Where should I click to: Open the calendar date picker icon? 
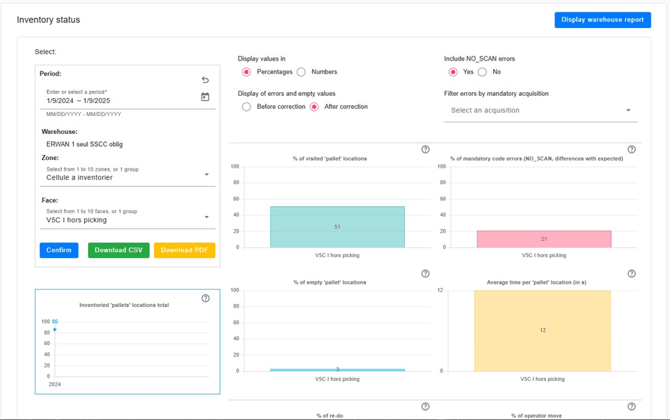click(x=205, y=97)
